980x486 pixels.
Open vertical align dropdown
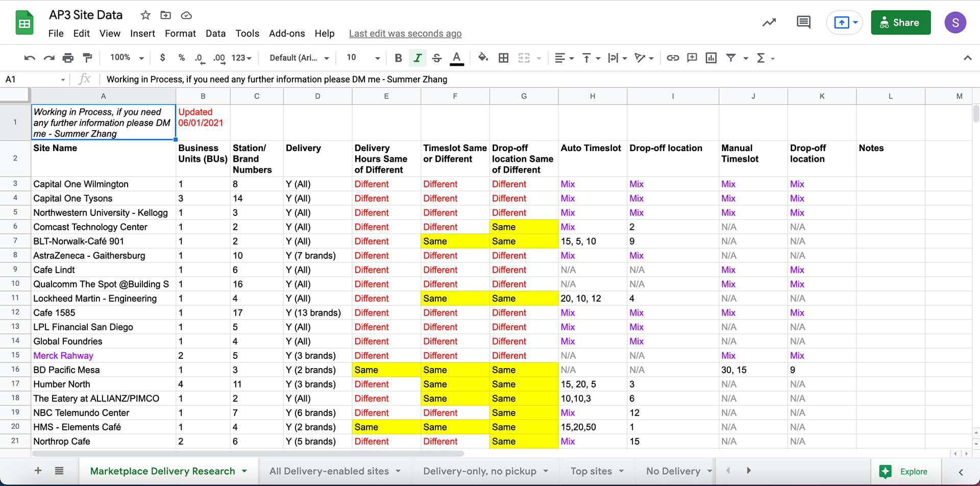click(x=591, y=58)
